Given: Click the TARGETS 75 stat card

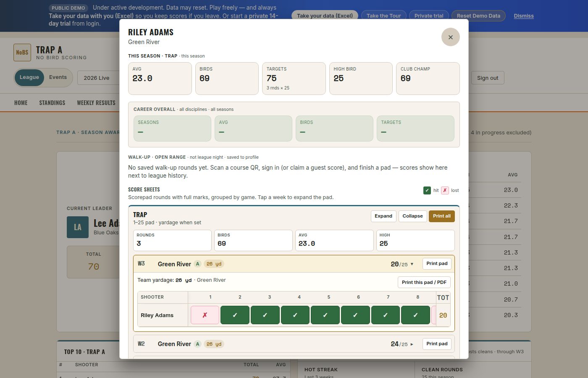Looking at the screenshot, I should click(294, 79).
